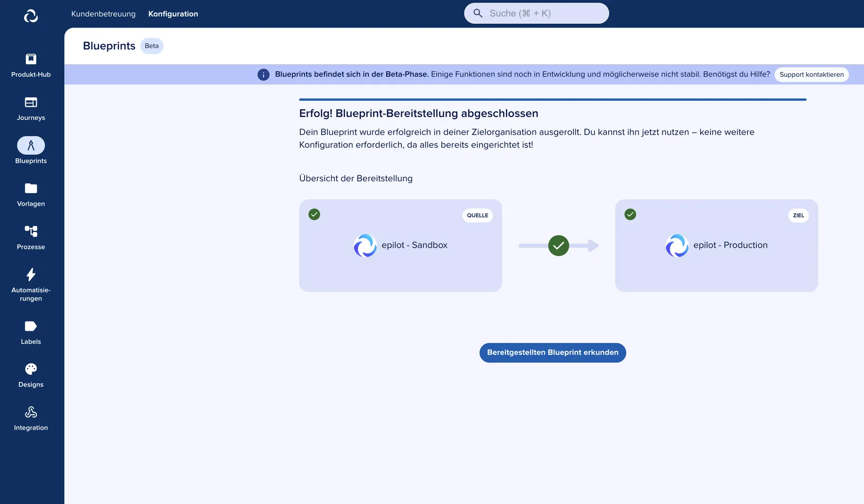Switch to the Kundenbetreuung tab

[x=104, y=14]
